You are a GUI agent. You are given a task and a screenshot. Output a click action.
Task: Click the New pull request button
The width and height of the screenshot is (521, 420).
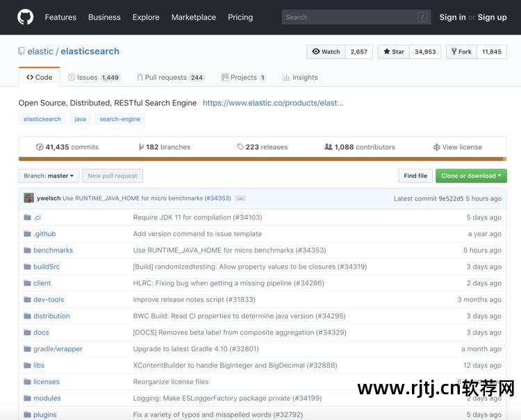(x=113, y=176)
